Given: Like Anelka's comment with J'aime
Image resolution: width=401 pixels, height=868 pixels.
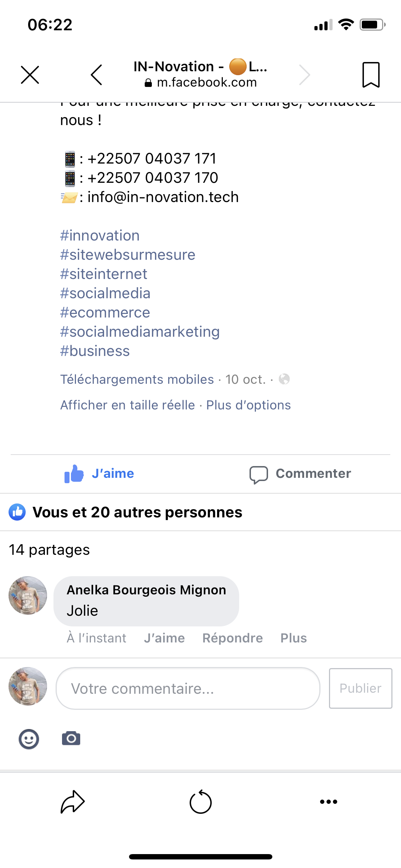Looking at the screenshot, I should tap(164, 638).
